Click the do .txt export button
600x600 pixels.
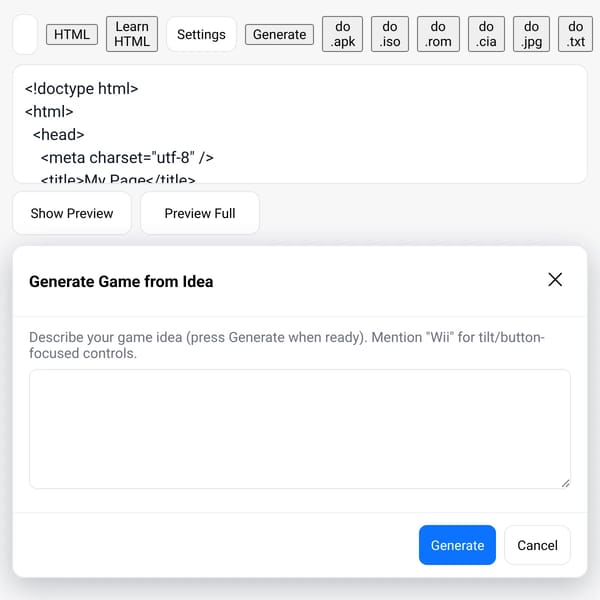(575, 34)
